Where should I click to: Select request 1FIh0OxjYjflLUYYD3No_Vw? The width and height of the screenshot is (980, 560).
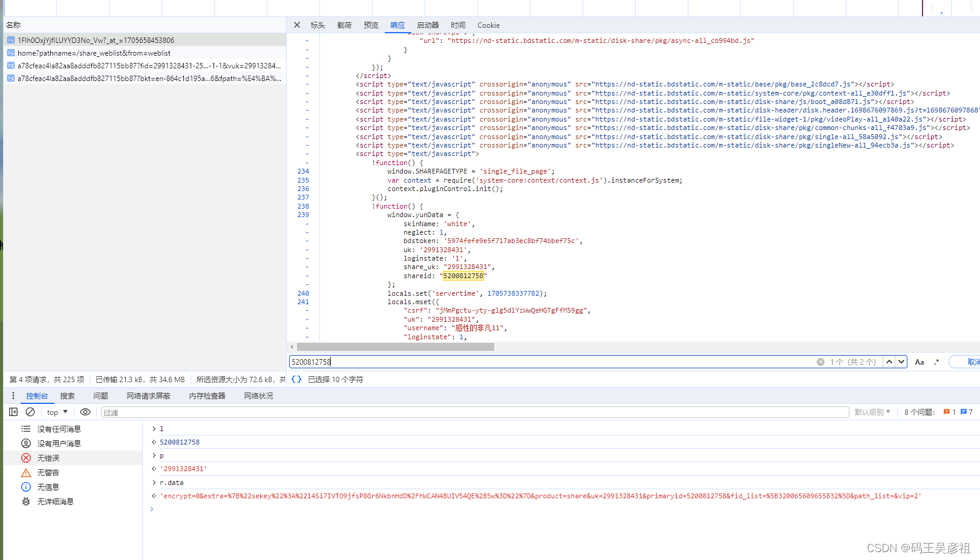point(145,40)
